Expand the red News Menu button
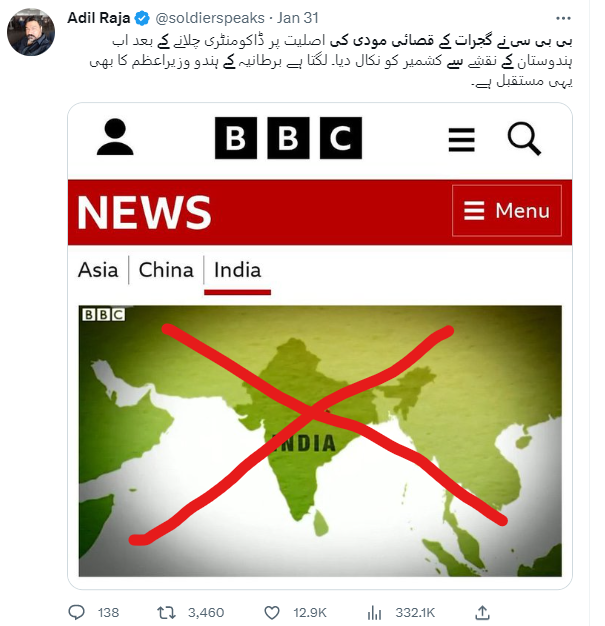Screen dimensions: 605x626 point(507,211)
